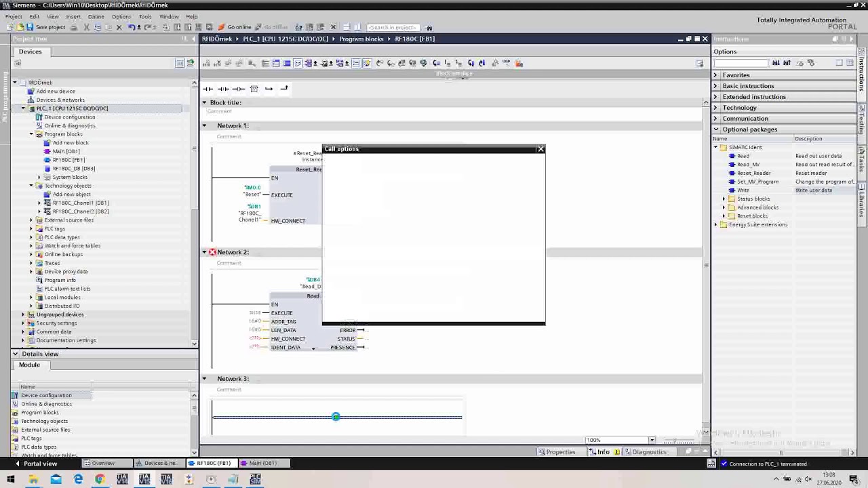868x488 pixels.
Task: Open Devices & networks
Action: (60, 100)
